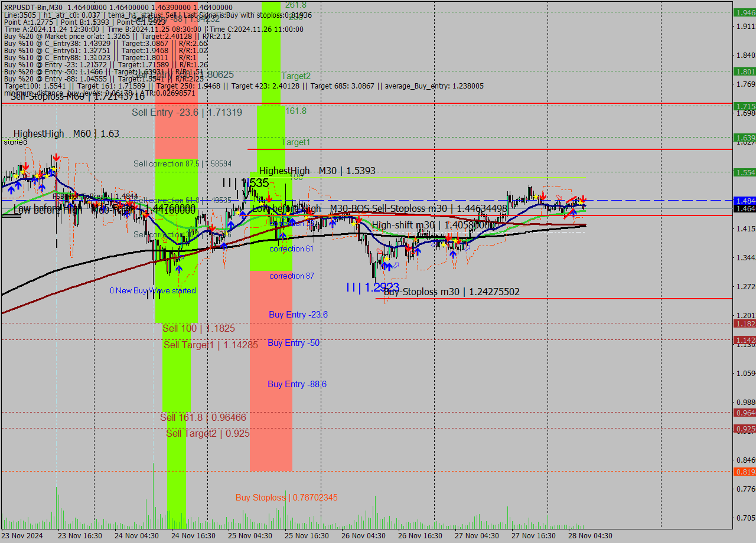This screenshot has width=756, height=543.
Task: Click the 1.344 price axis value
Action: pyautogui.click(x=745, y=257)
